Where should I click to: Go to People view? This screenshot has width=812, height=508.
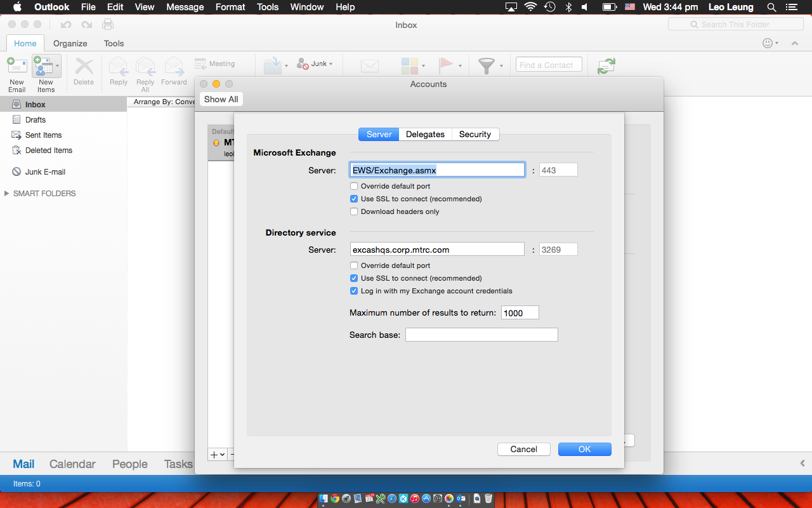pyautogui.click(x=130, y=464)
